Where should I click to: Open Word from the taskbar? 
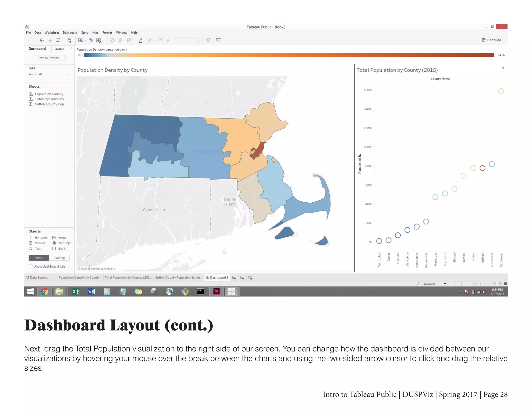coord(91,291)
